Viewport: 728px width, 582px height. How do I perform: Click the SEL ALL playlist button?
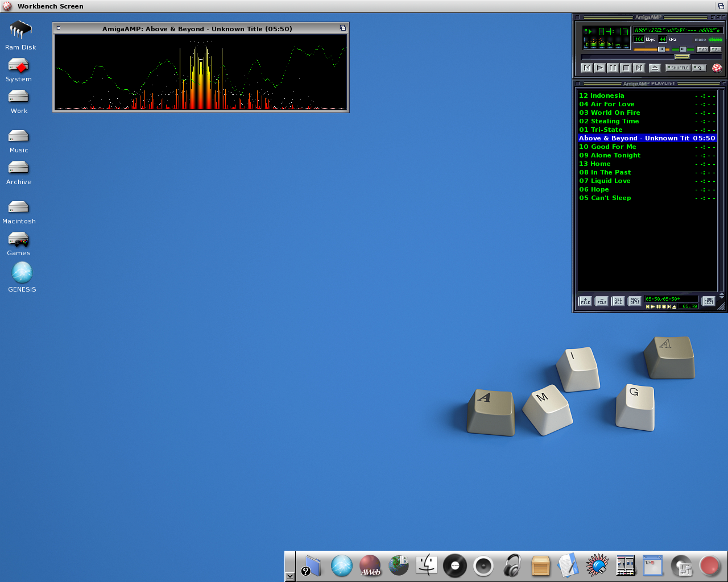click(618, 301)
